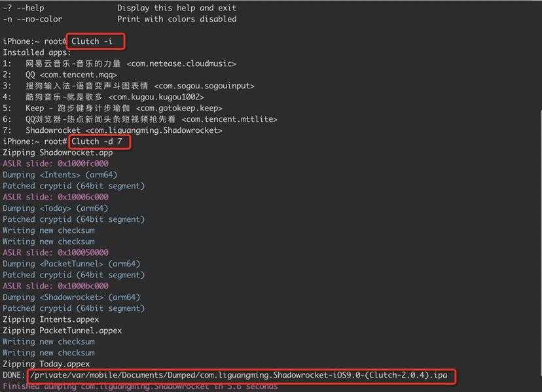Click the 'Finished dumping' summary line
Screen dimensions: 542x392
pos(140,387)
